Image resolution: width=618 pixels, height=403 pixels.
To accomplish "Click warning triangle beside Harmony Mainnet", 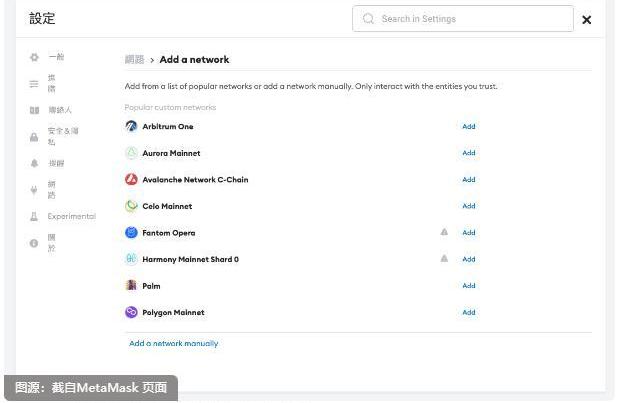I will click(x=444, y=258).
